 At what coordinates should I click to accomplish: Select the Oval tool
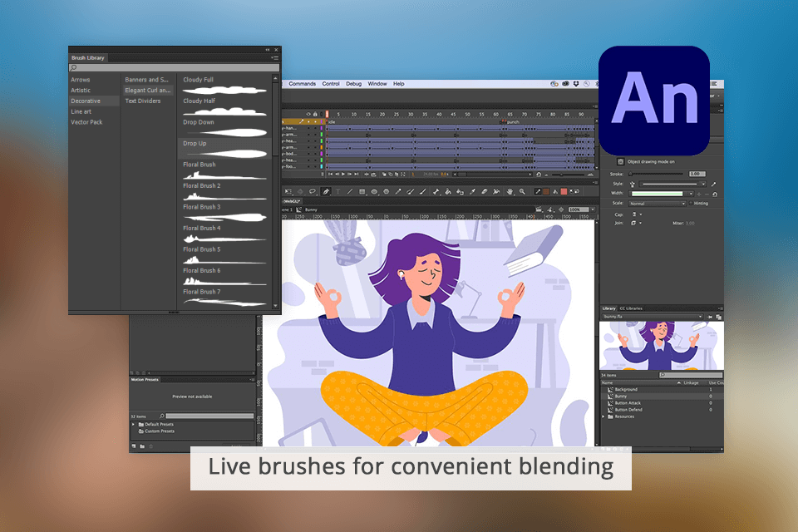[374, 191]
